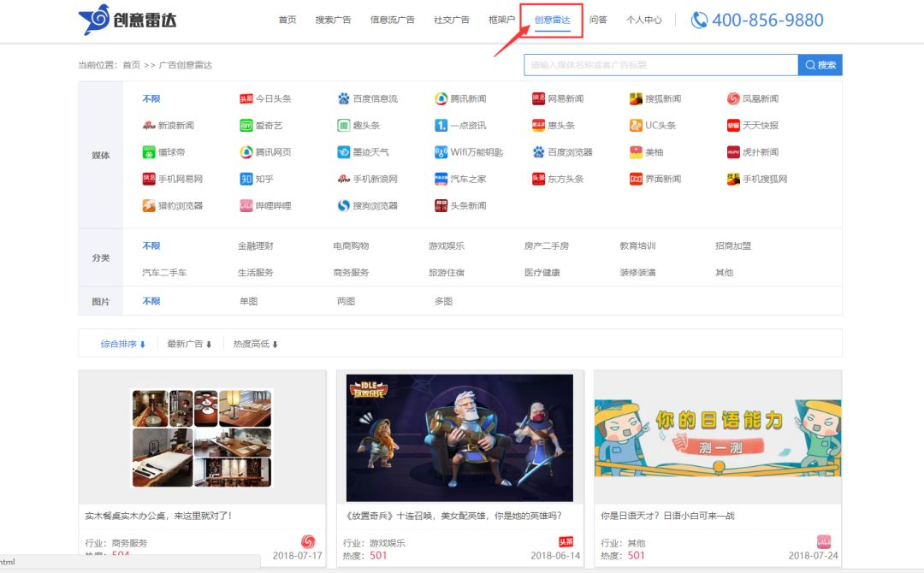
Task: Pick the 搜狐新闻 media icon
Action: [636, 99]
